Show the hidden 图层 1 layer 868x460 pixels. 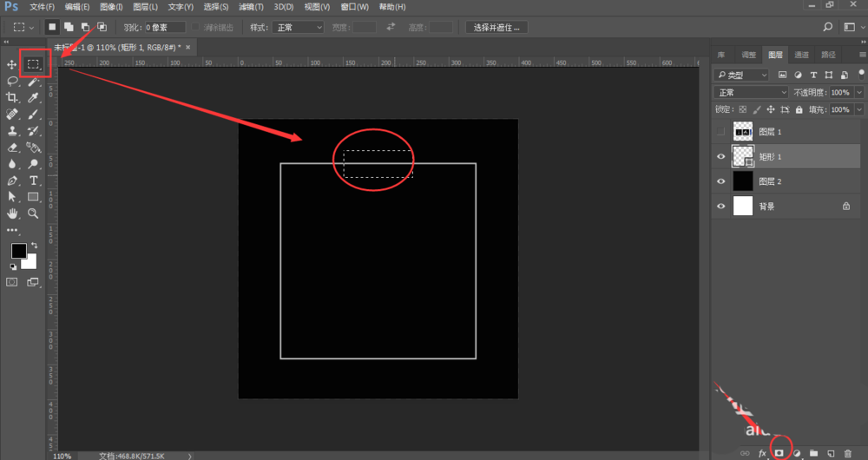[720, 132]
